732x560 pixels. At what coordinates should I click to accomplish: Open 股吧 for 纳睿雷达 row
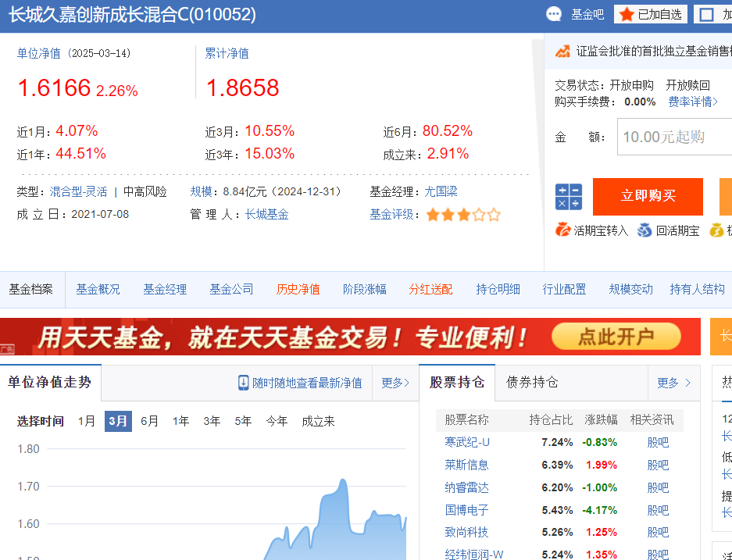pos(658,487)
